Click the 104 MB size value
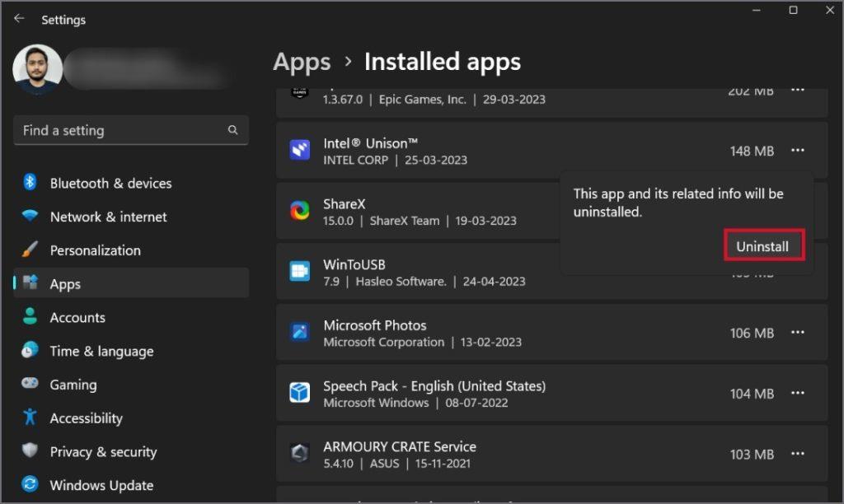This screenshot has width=844, height=504. coord(752,394)
